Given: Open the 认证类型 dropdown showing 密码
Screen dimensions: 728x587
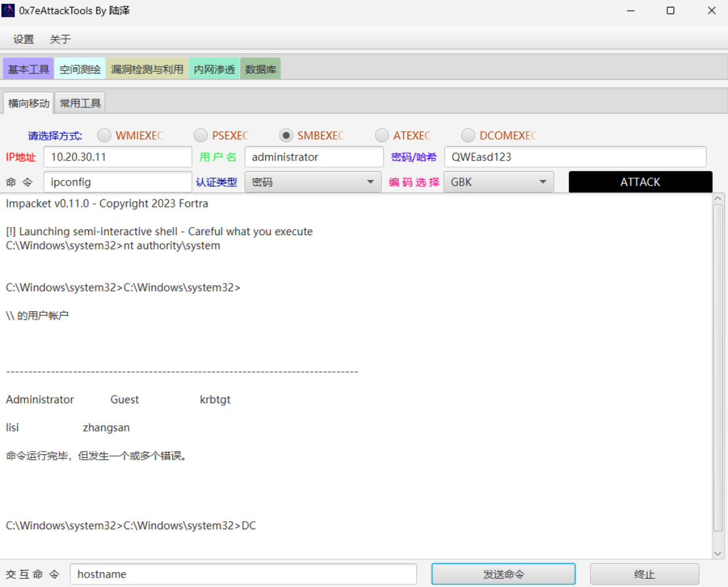Looking at the screenshot, I should click(312, 182).
